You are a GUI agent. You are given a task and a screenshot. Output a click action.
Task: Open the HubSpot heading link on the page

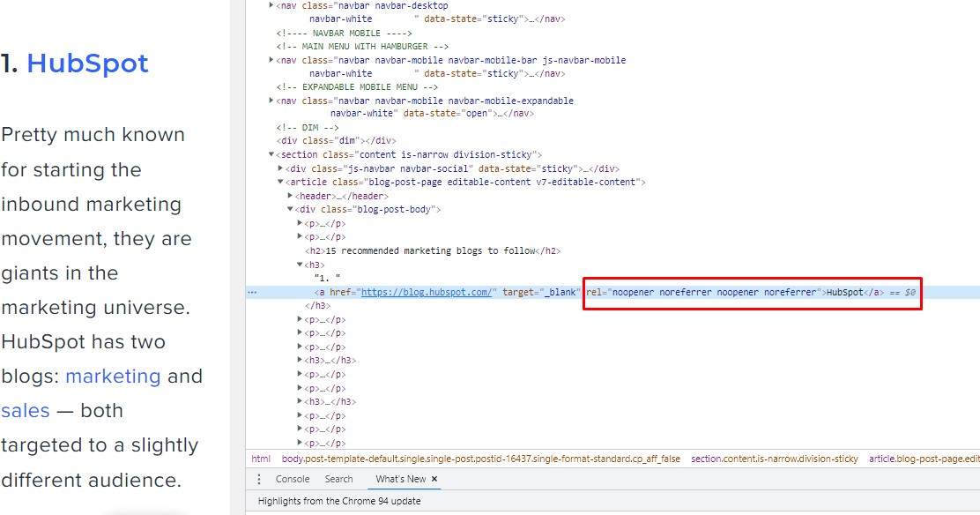point(87,63)
